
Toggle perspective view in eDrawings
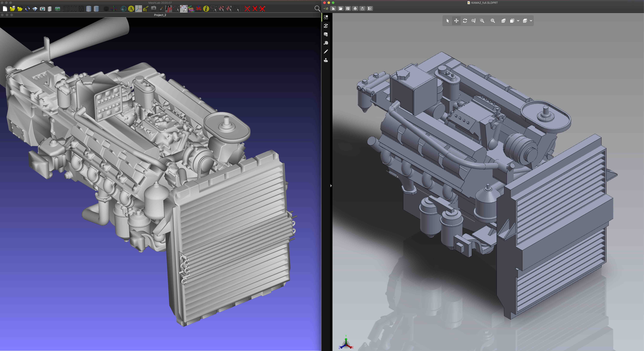(503, 21)
